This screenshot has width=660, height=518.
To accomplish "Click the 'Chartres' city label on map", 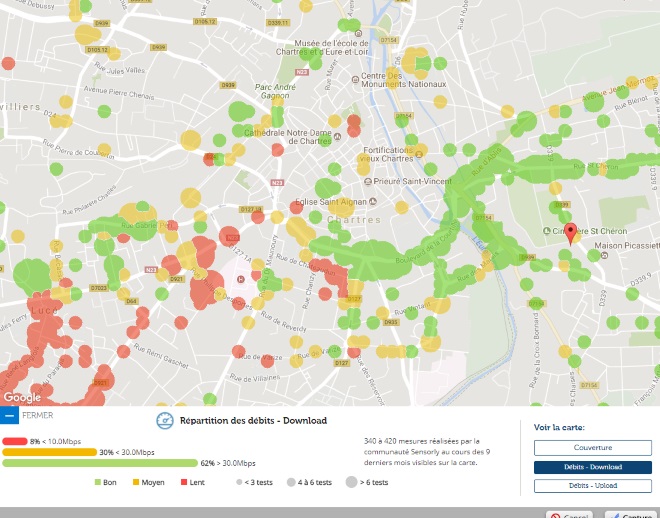I will tap(354, 220).
